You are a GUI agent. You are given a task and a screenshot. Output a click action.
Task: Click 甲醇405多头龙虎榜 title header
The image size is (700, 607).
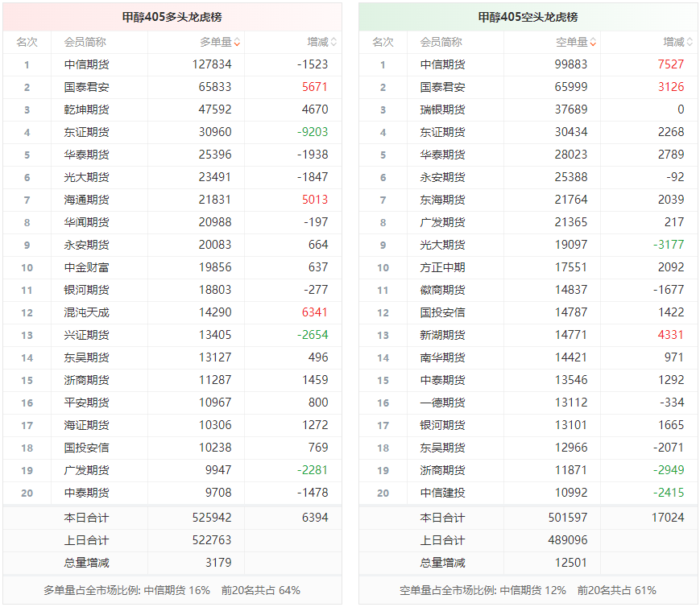172,17
